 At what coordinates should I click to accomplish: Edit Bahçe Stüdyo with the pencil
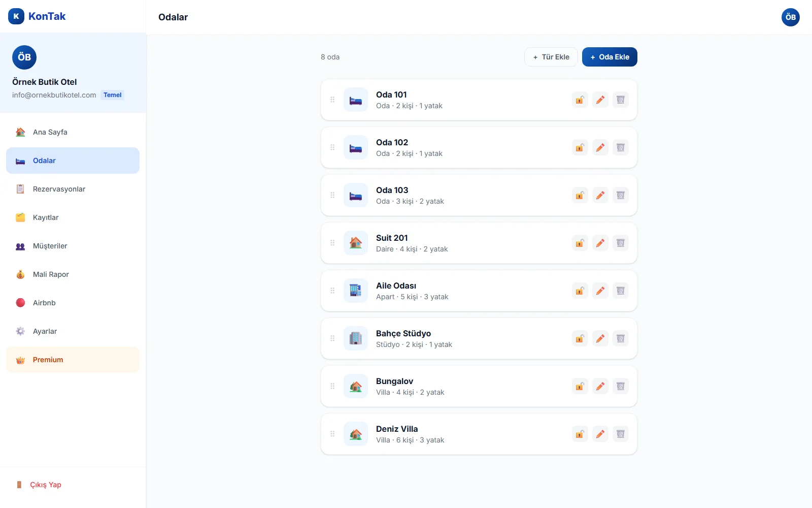(600, 338)
